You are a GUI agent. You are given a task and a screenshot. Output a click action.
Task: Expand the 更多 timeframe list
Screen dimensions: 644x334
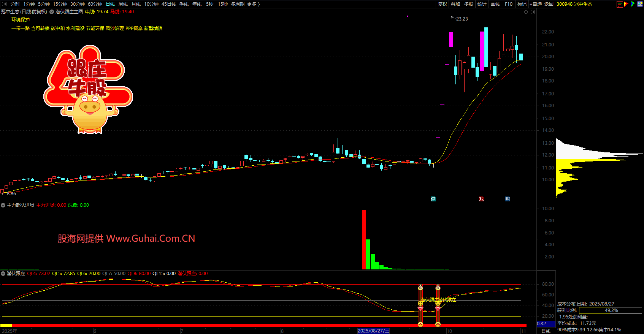tap(253, 4)
